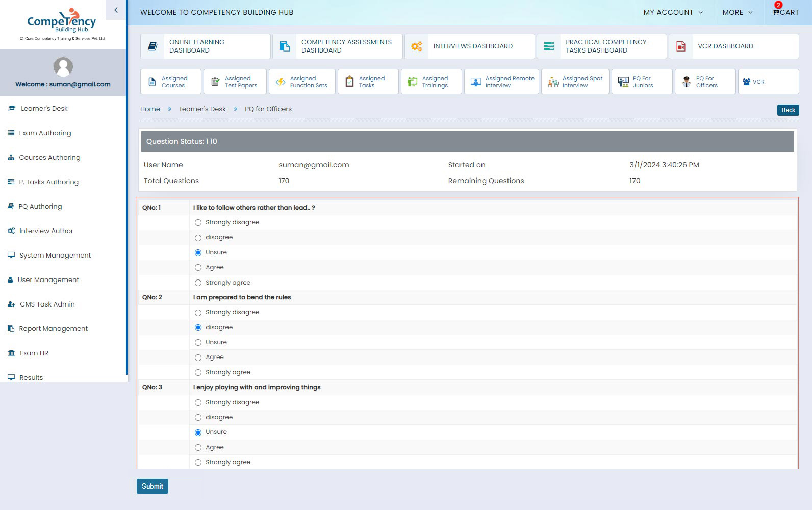Select disagree for question 3
This screenshot has height=510, width=812.
[x=198, y=418]
